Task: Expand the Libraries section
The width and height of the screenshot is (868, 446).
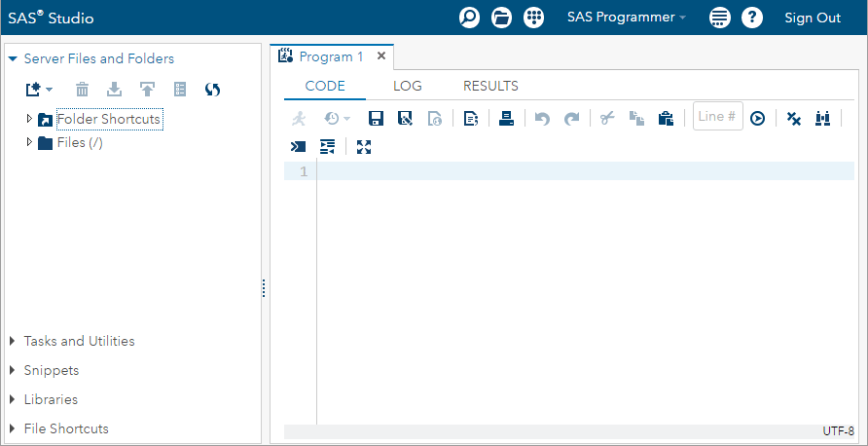Action: (x=13, y=399)
